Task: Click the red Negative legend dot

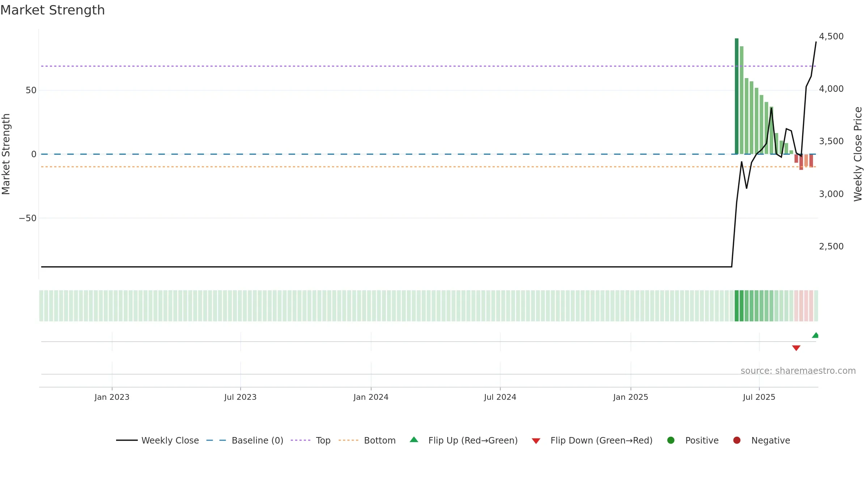Action: (x=737, y=440)
